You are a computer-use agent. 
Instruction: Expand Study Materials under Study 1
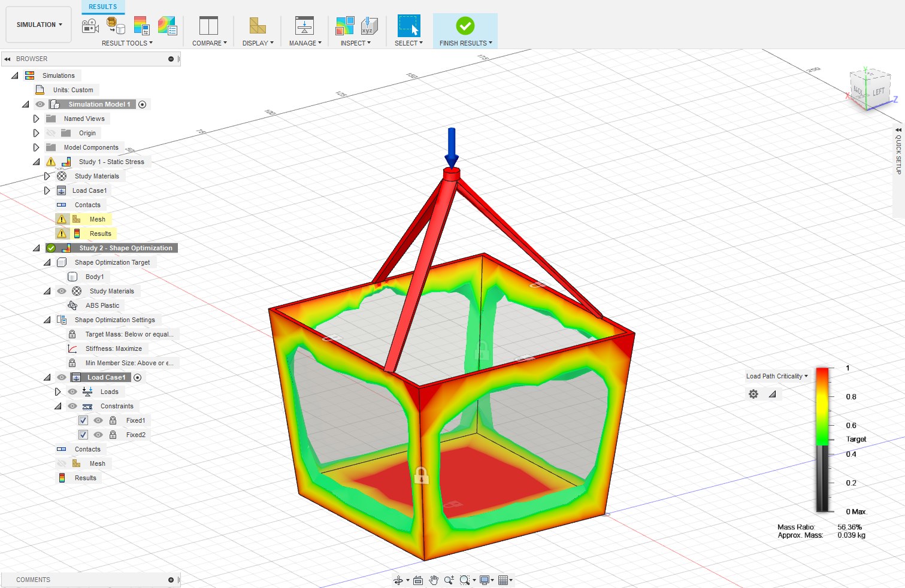[47, 176]
